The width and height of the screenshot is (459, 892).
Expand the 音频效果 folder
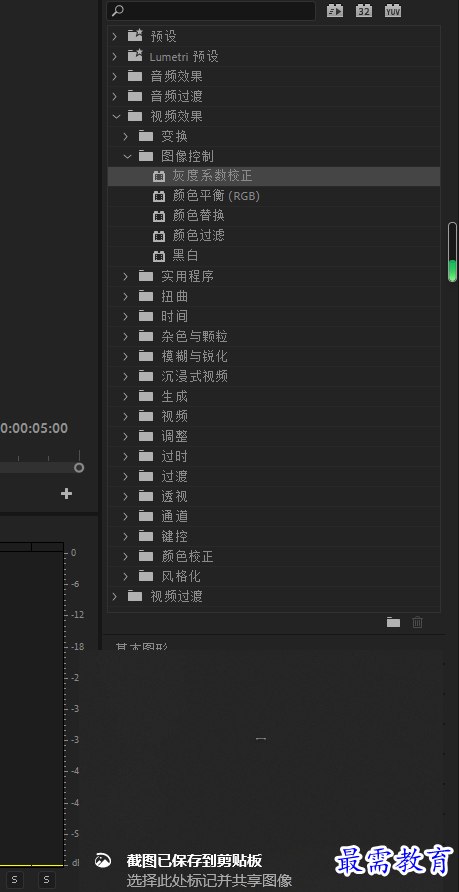click(x=115, y=76)
